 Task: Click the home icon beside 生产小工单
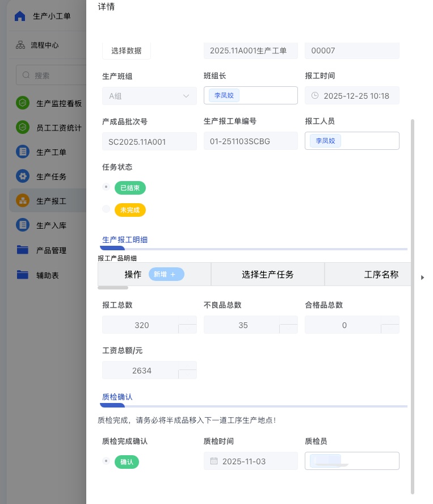point(20,16)
